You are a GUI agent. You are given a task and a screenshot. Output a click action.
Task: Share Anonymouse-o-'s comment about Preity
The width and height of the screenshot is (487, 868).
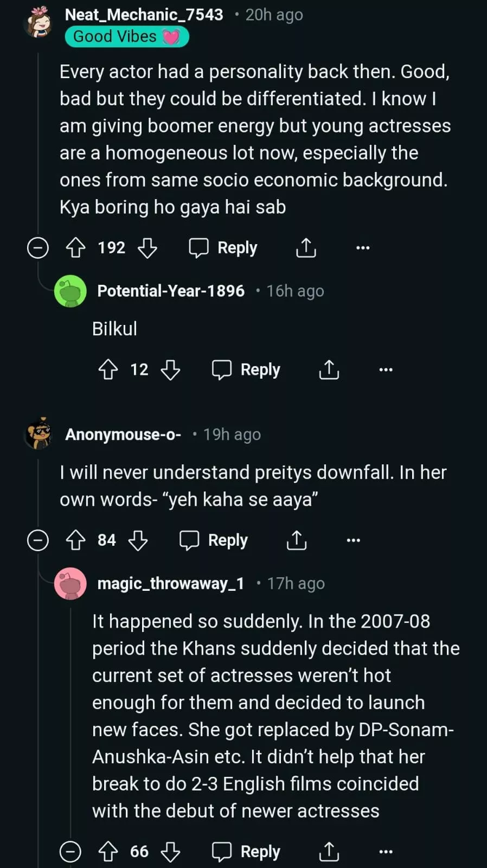click(x=297, y=540)
